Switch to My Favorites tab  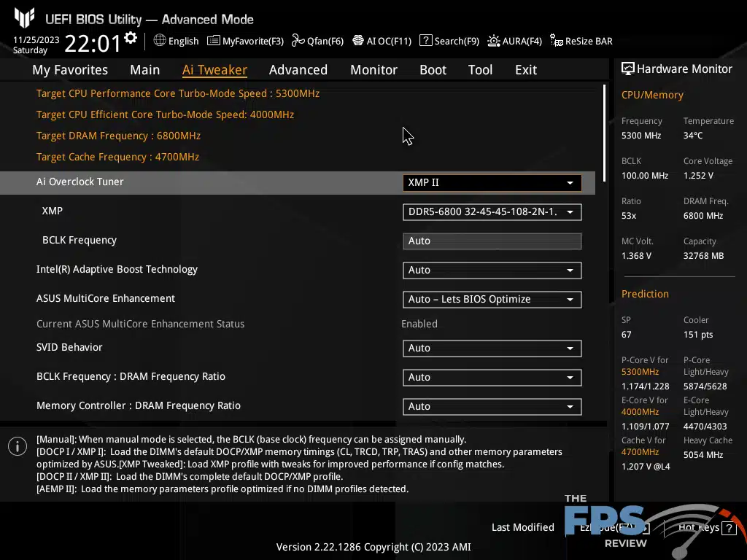point(70,70)
